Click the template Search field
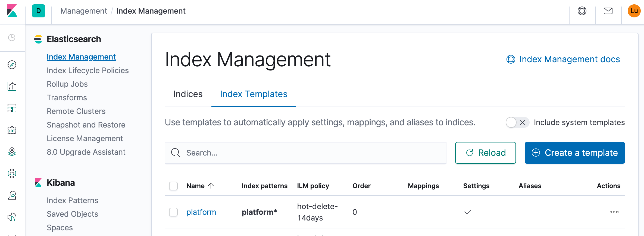644x236 pixels. 305,153
